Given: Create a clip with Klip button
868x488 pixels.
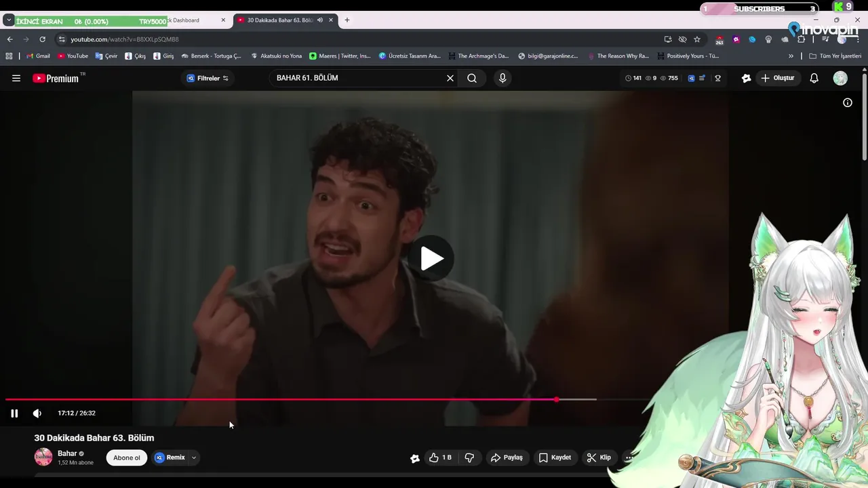Looking at the screenshot, I should 599,457.
